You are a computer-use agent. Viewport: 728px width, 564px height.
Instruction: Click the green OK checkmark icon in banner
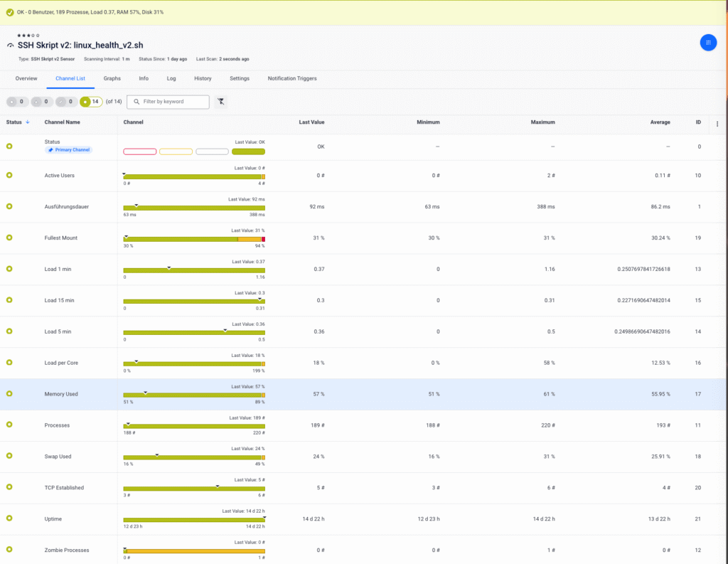[x=10, y=12]
